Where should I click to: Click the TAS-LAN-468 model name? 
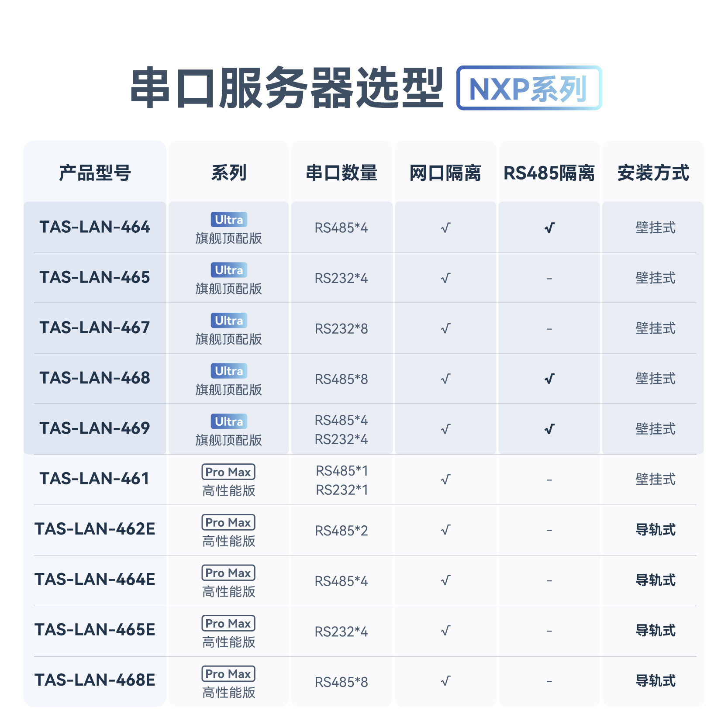pyautogui.click(x=95, y=378)
